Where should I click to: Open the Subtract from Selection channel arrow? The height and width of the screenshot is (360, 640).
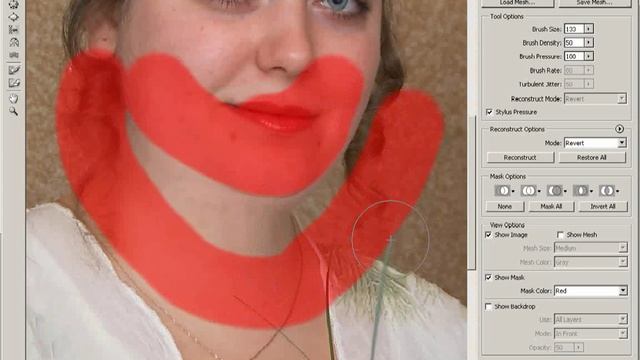pos(565,191)
